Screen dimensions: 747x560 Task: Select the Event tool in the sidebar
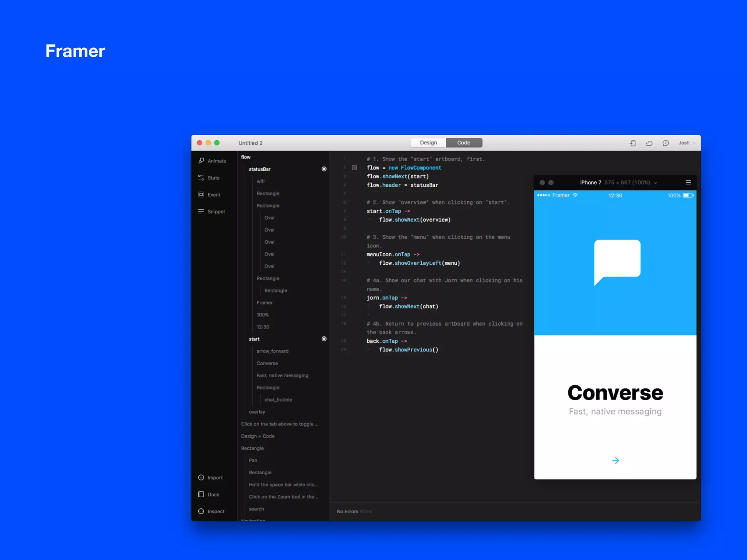(209, 195)
